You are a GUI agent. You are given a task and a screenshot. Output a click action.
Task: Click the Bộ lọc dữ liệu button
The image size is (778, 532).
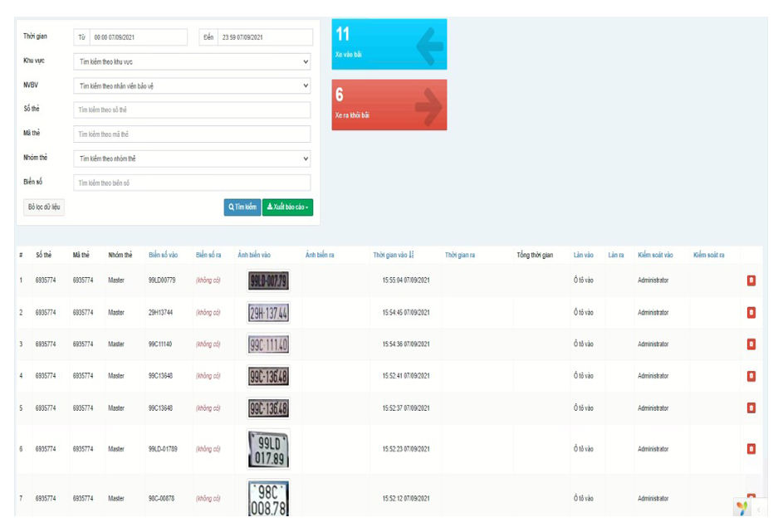pyautogui.click(x=44, y=207)
